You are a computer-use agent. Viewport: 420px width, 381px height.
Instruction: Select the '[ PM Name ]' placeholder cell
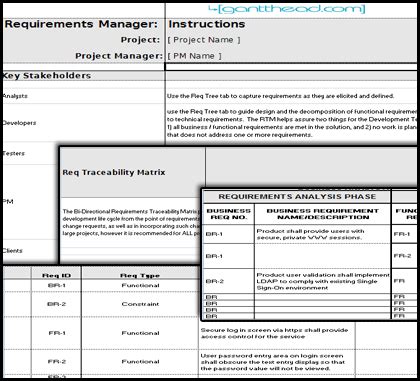pos(291,56)
